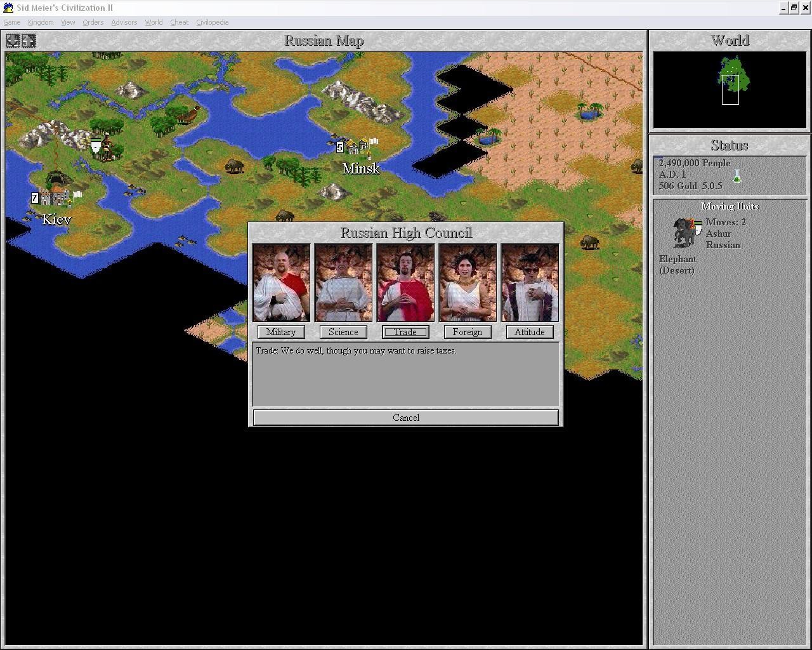Viewport: 812px width, 650px height.
Task: Click the "Moves: 2" text
Action: 726,222
